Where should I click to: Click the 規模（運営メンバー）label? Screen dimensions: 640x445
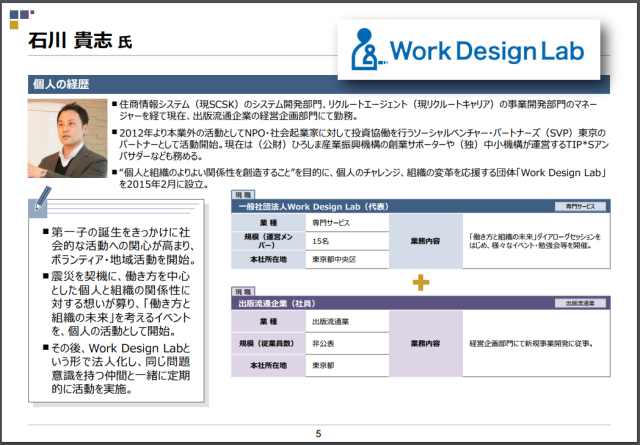click(x=268, y=241)
